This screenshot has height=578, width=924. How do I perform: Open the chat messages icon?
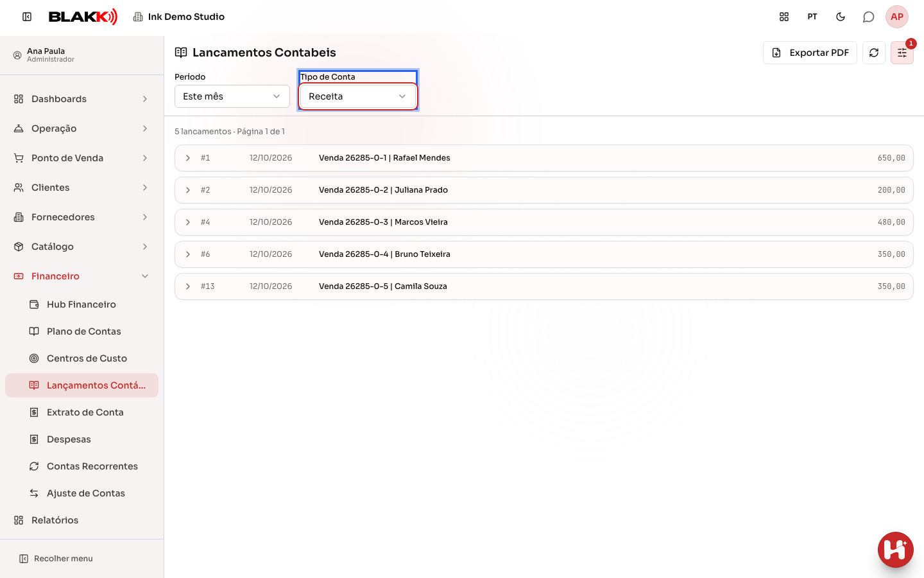[869, 17]
